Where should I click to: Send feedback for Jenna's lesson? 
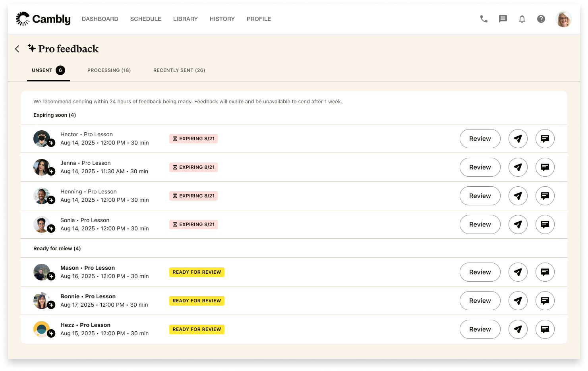click(518, 167)
